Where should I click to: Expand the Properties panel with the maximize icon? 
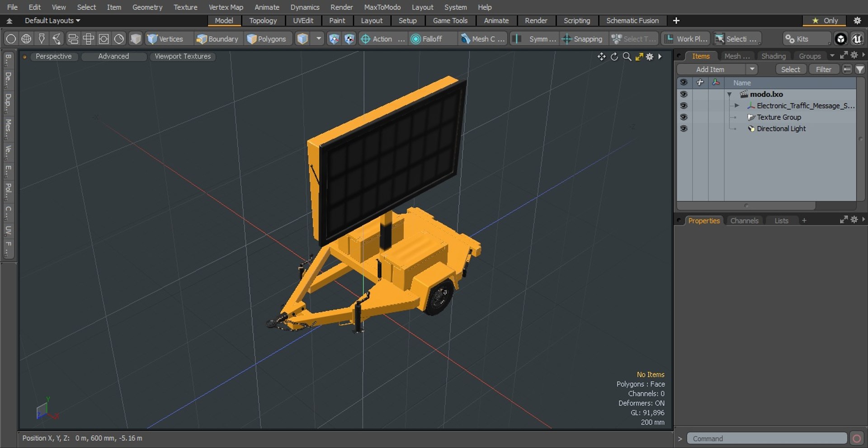(x=844, y=220)
